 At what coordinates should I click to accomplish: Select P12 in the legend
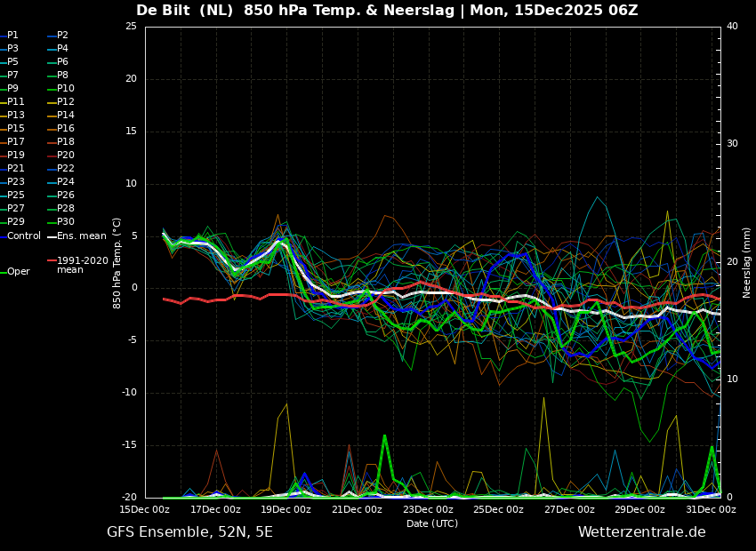click(66, 101)
